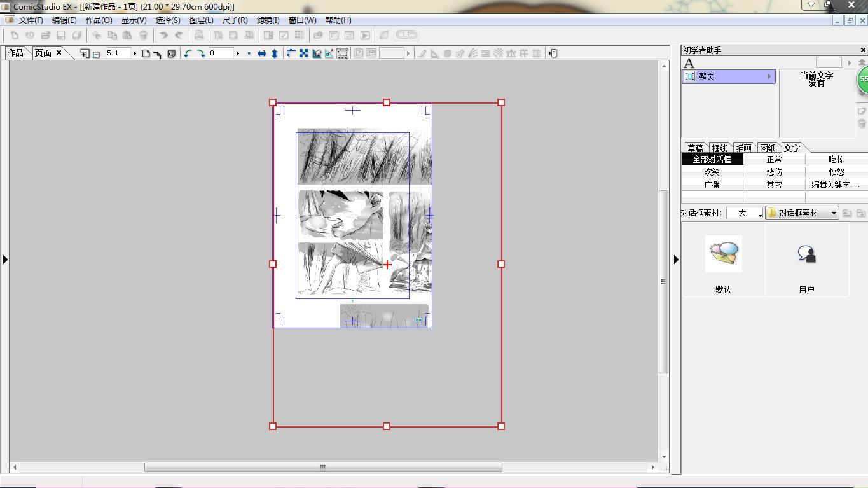
Task: Click the flip vertical double-arrow icon
Action: [275, 53]
